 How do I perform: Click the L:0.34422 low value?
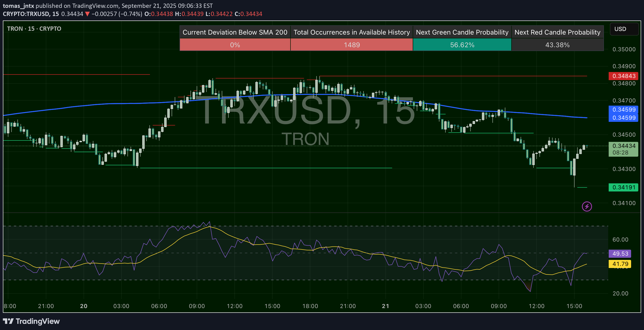coord(219,14)
